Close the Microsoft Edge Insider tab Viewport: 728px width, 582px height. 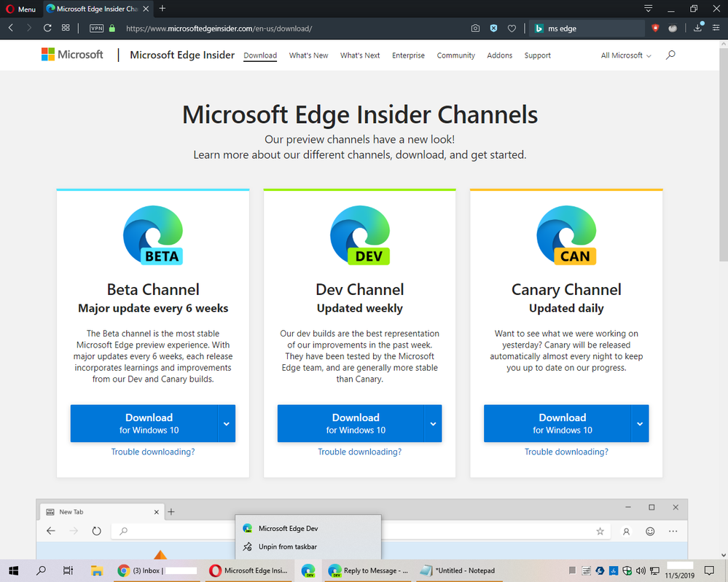click(x=146, y=9)
